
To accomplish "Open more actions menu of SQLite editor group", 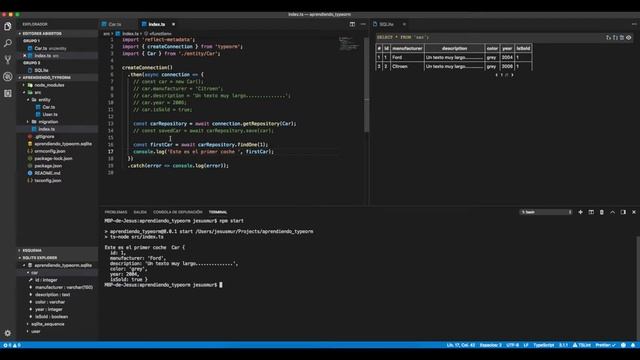I will click(634, 24).
